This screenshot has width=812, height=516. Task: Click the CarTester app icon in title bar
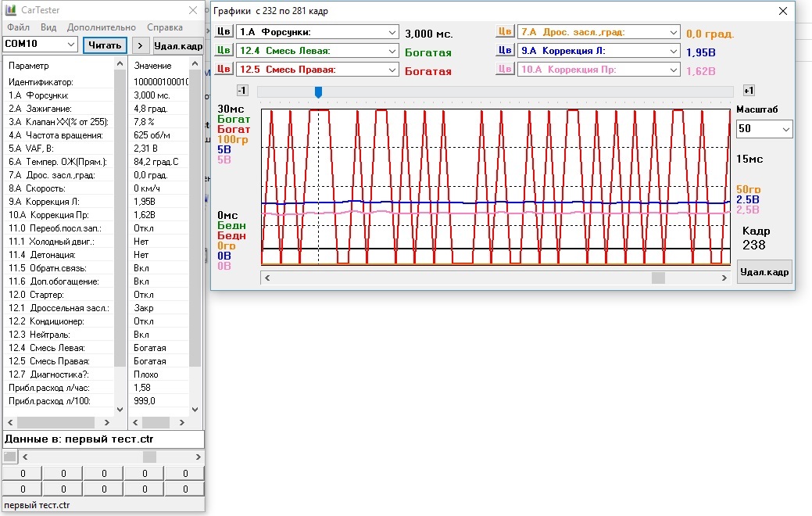10,10
